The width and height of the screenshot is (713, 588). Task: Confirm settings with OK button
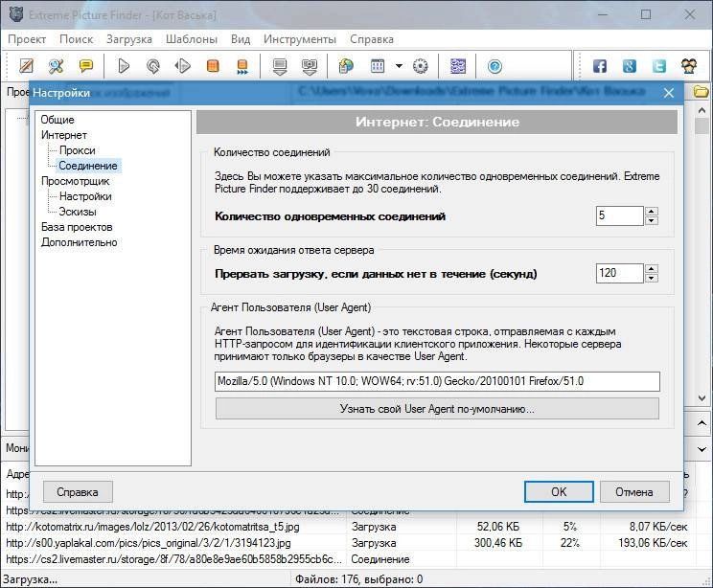click(x=559, y=492)
